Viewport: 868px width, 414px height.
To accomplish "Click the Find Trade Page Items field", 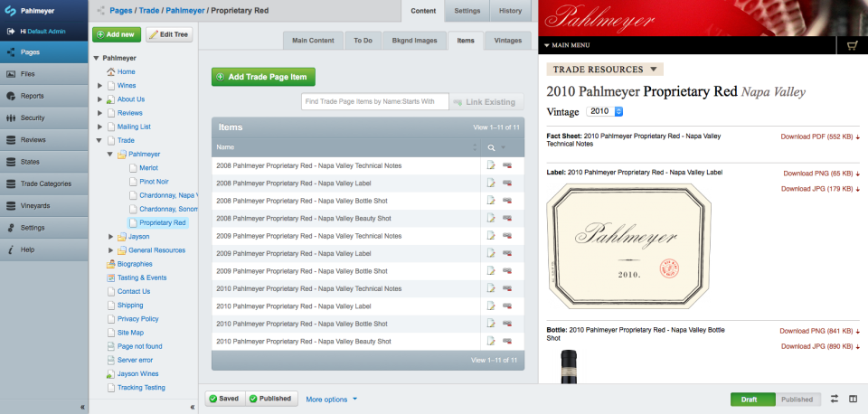I will coord(374,102).
